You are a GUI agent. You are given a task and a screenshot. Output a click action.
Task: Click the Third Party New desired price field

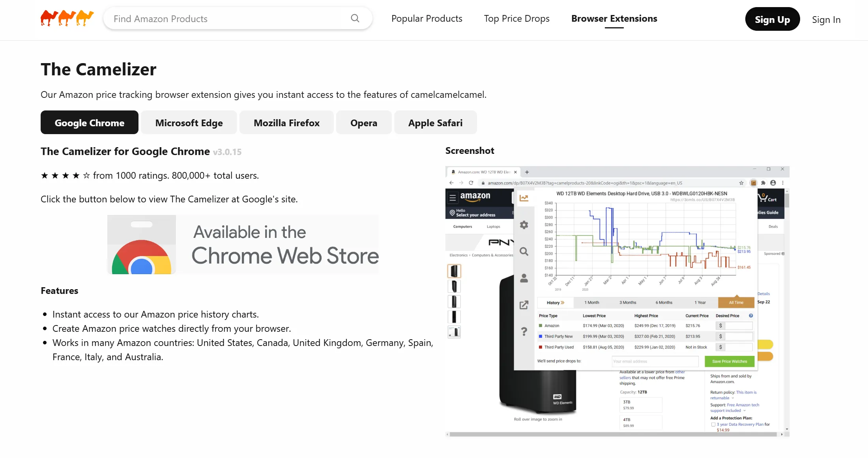pos(738,336)
